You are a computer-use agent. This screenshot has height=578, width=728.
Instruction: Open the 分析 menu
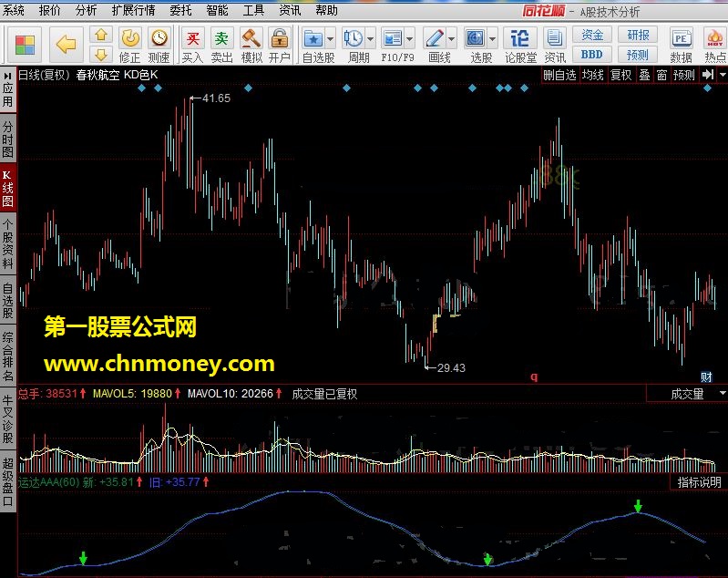(86, 10)
